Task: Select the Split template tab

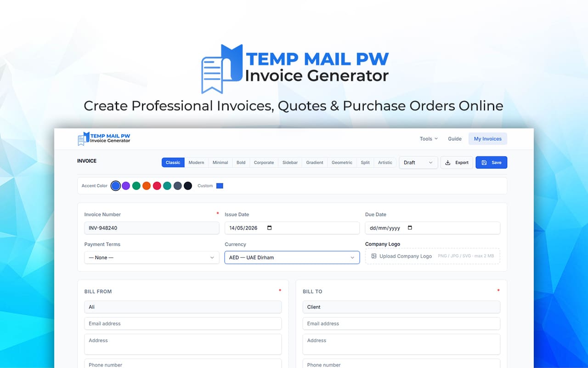Action: [365, 162]
